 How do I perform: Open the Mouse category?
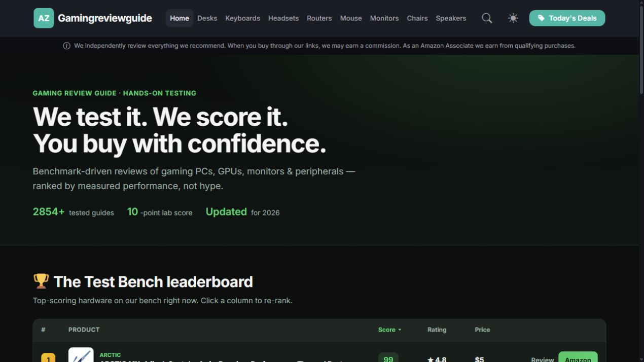(x=351, y=18)
